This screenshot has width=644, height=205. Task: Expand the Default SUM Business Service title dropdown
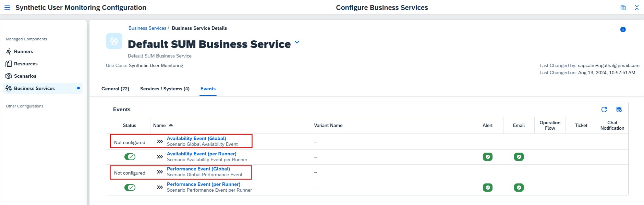tap(297, 42)
